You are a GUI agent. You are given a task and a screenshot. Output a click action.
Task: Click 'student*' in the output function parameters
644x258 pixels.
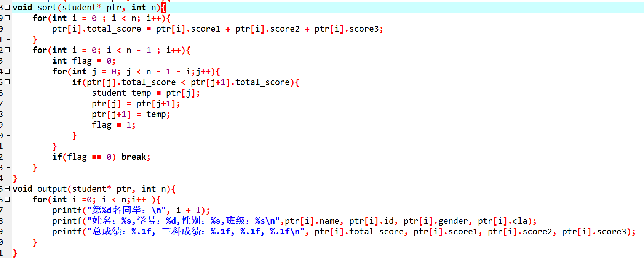click(x=92, y=189)
